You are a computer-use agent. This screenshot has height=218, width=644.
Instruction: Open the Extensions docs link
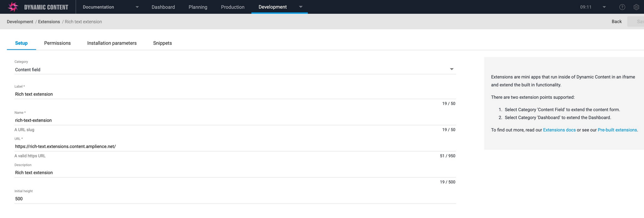(559, 130)
